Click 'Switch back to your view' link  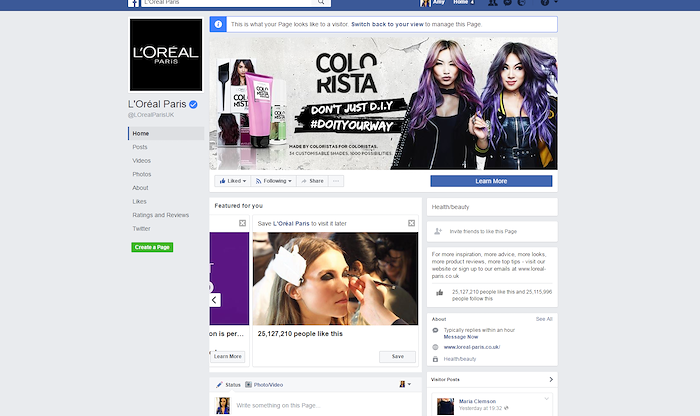click(x=387, y=25)
